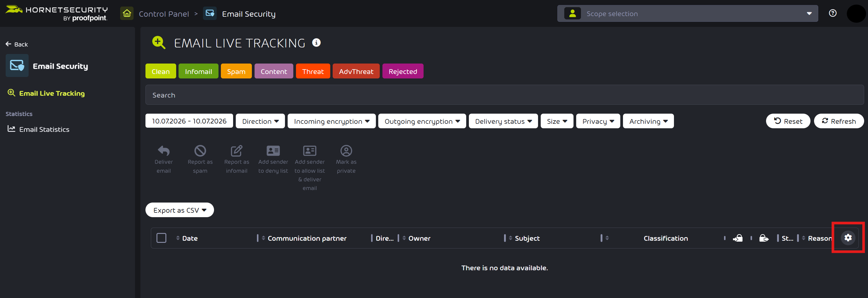The width and height of the screenshot is (868, 298).
Task: Sort by Owner column arrows
Action: pyautogui.click(x=404, y=238)
